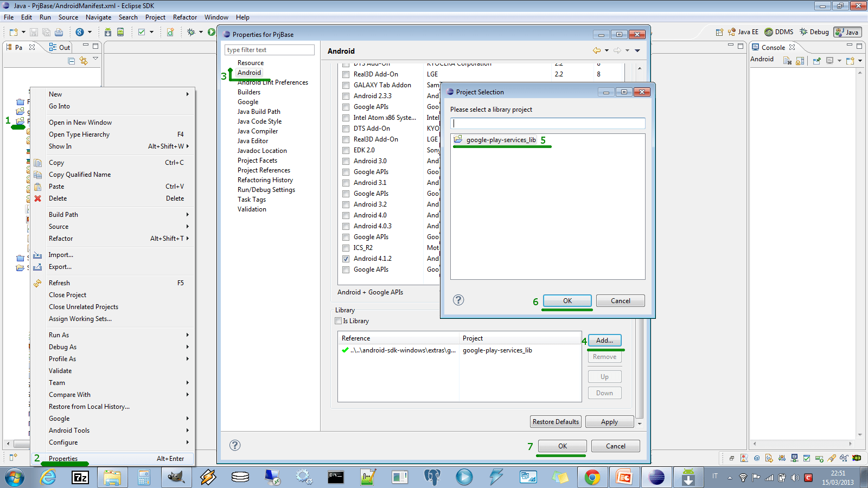The height and width of the screenshot is (488, 868).
Task: Select Android in the properties tree
Action: 249,73
